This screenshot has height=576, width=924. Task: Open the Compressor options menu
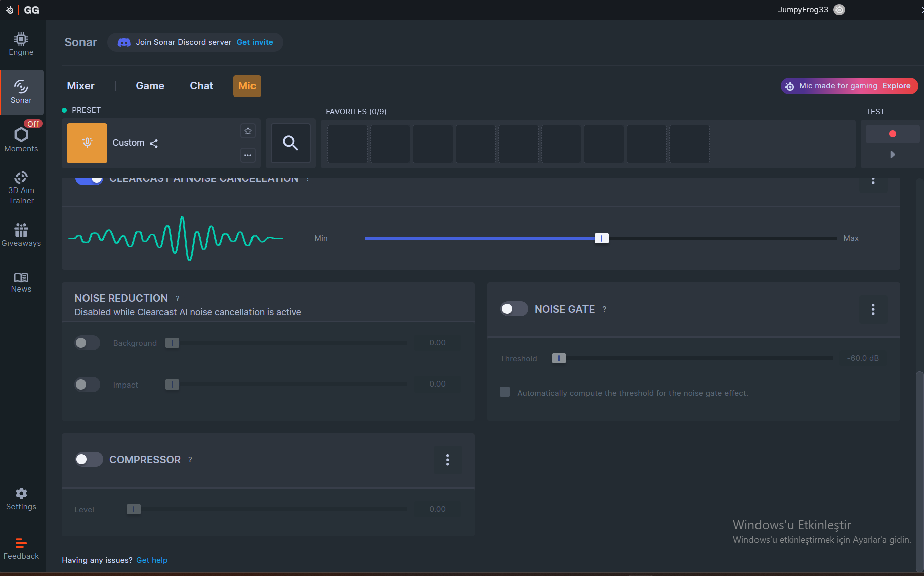pyautogui.click(x=447, y=460)
